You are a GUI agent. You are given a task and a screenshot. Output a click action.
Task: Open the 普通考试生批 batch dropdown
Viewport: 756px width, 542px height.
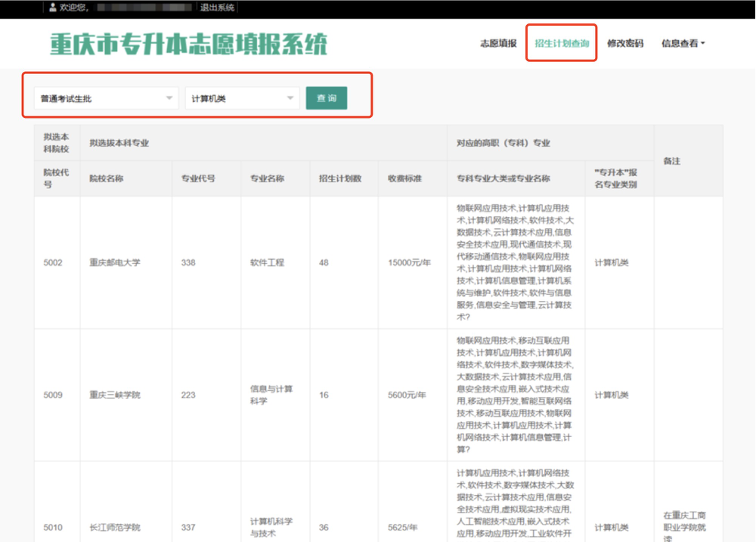[x=106, y=98]
